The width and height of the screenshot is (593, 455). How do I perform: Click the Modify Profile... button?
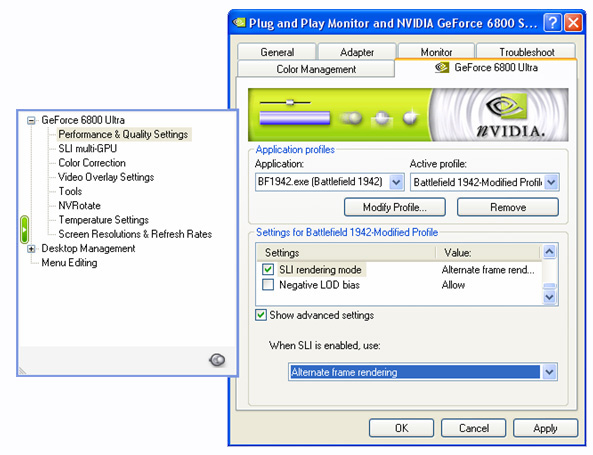pos(395,207)
